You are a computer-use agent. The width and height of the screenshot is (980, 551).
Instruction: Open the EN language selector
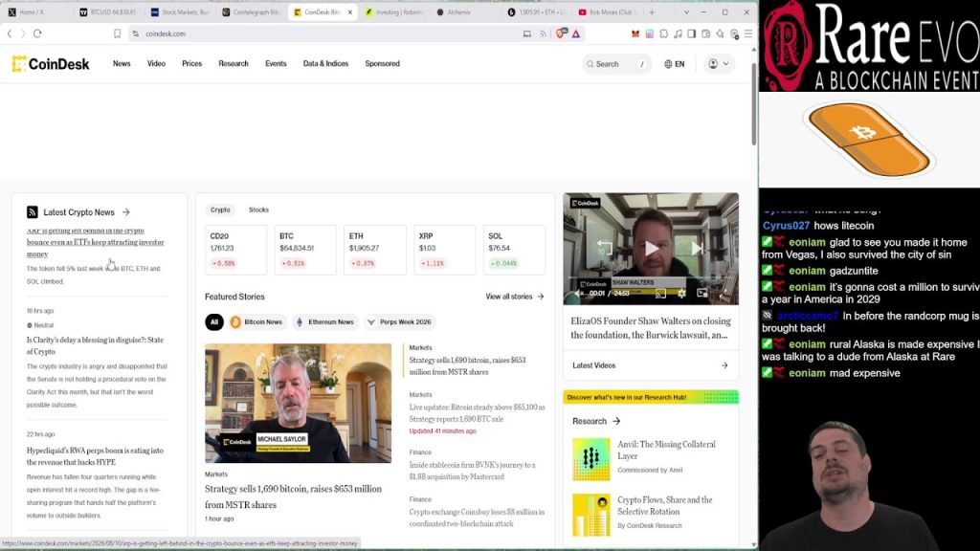click(x=675, y=64)
